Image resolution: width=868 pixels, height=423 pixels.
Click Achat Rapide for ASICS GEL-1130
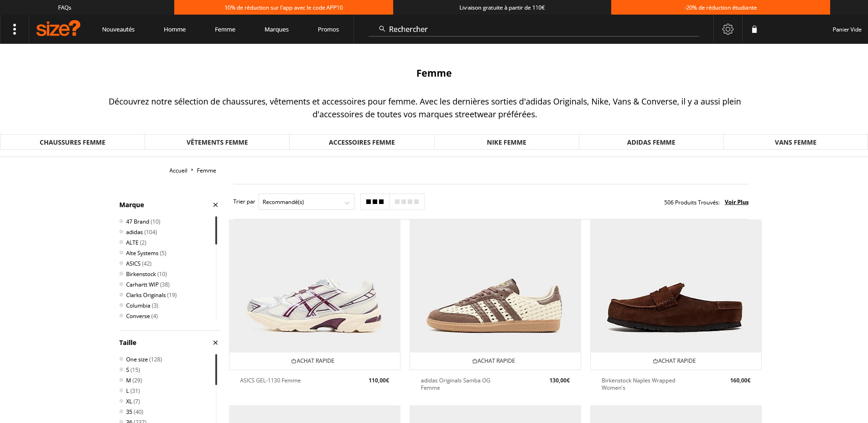pos(315,360)
